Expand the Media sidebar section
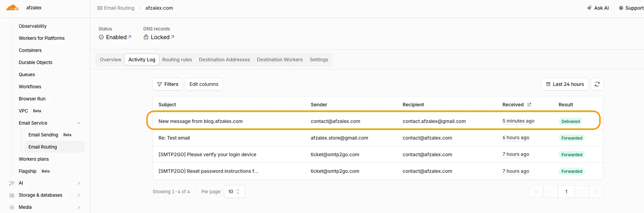Screen dimensions: 644x213 click(79, 207)
